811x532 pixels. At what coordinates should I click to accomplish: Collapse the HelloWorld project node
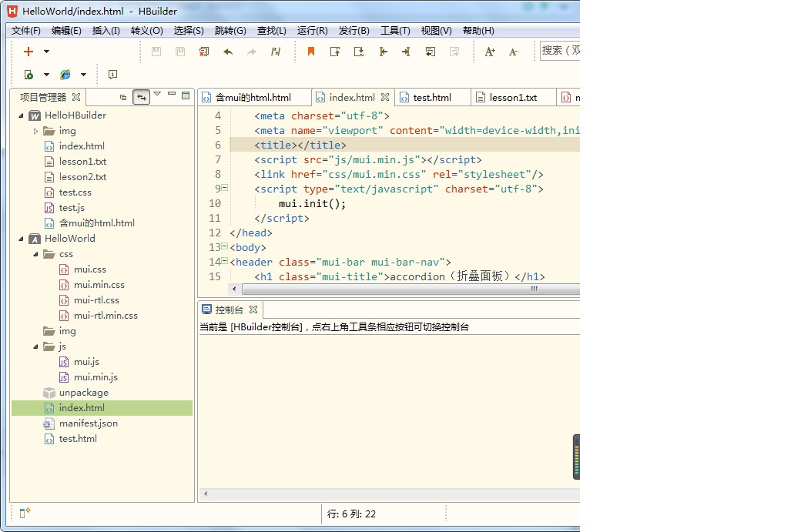(x=22, y=239)
